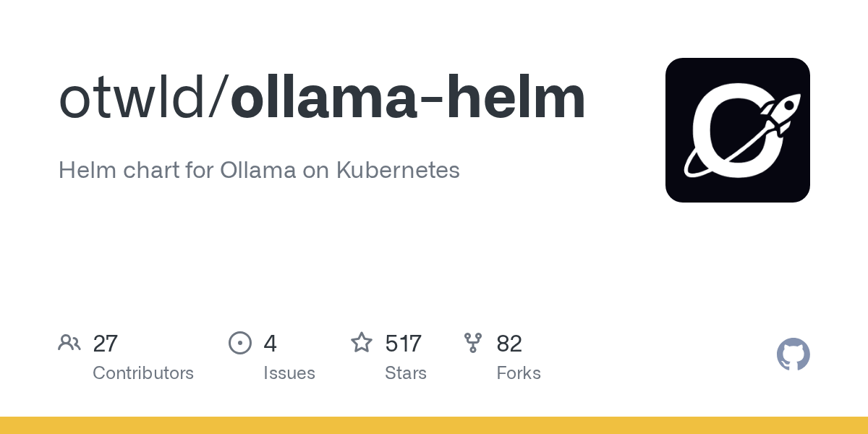Image resolution: width=868 pixels, height=434 pixels.
Task: Click the 82 forks number
Action: (x=509, y=344)
